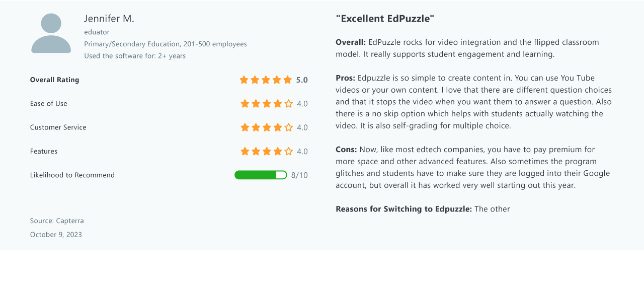Click the fifth Overall Rating star
644x282 pixels.
coord(288,80)
